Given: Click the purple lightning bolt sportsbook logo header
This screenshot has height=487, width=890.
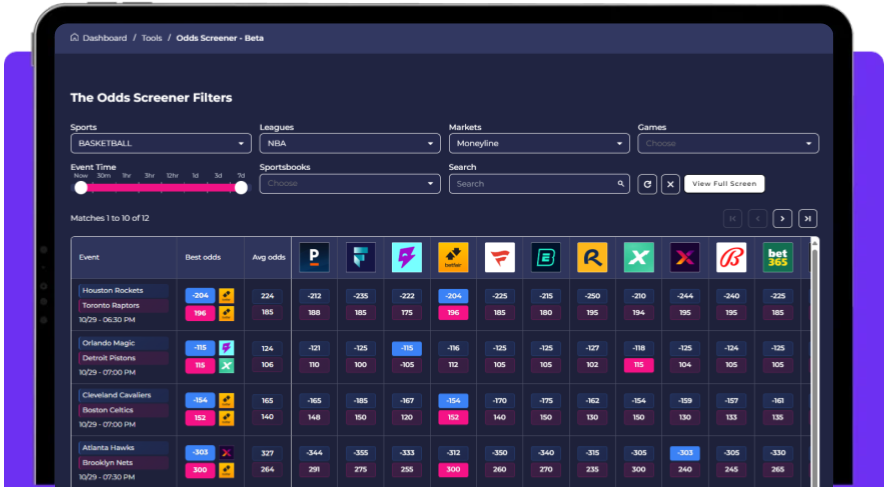Looking at the screenshot, I should pyautogui.click(x=407, y=257).
